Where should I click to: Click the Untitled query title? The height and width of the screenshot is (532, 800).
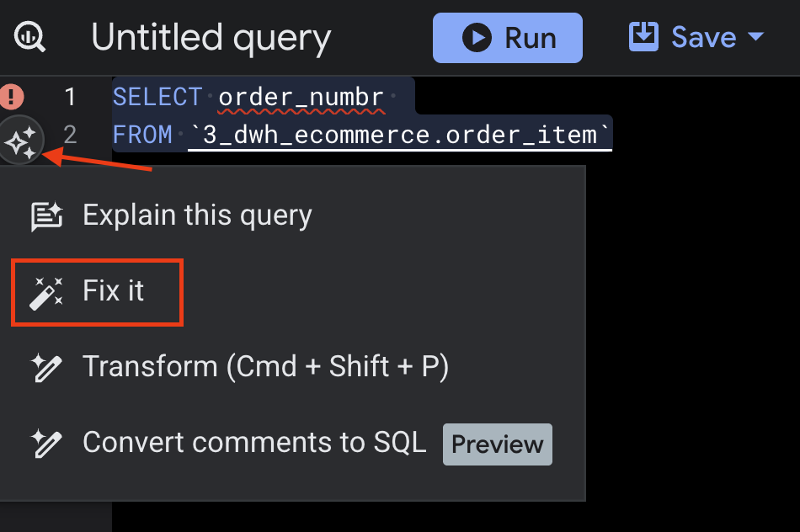pyautogui.click(x=211, y=38)
